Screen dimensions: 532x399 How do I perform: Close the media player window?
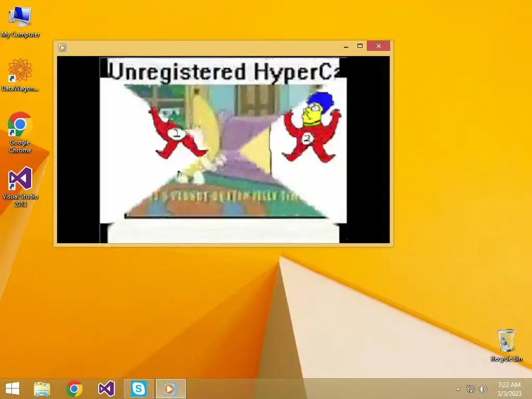point(379,46)
